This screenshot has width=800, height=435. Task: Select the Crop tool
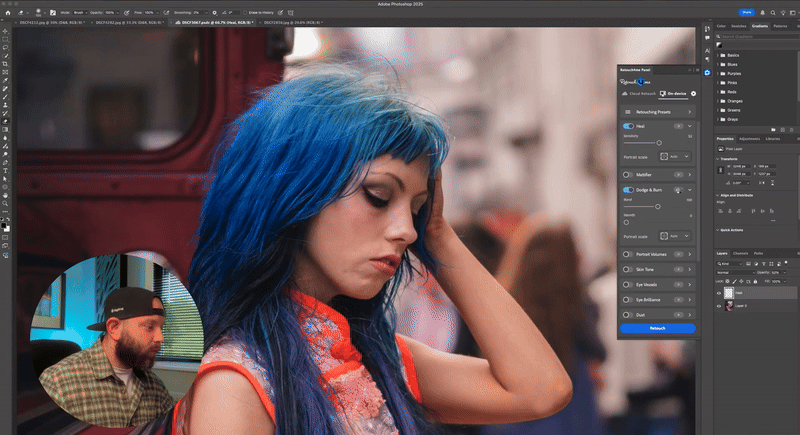coord(6,64)
